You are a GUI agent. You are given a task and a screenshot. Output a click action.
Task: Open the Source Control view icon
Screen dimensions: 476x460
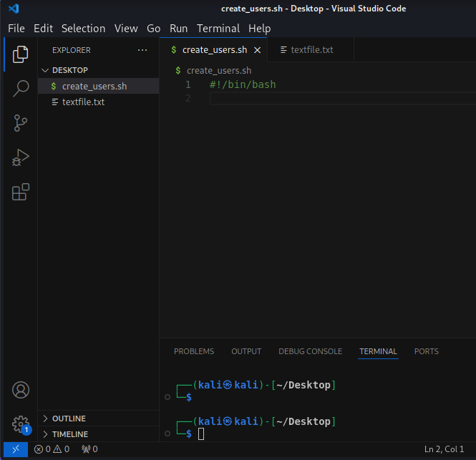coord(20,123)
